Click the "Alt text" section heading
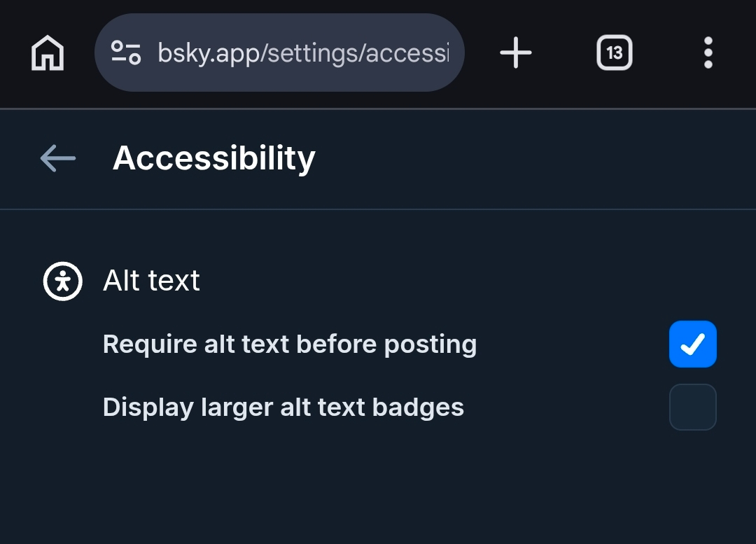 coord(151,281)
